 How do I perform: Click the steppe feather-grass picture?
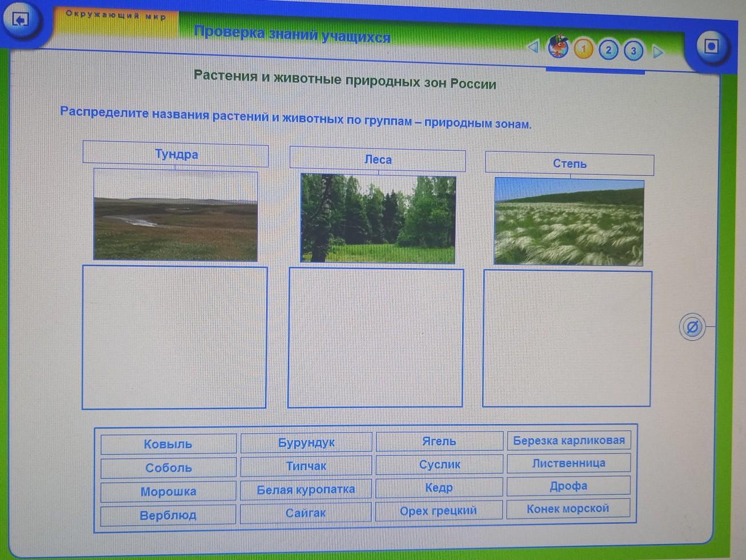click(569, 222)
